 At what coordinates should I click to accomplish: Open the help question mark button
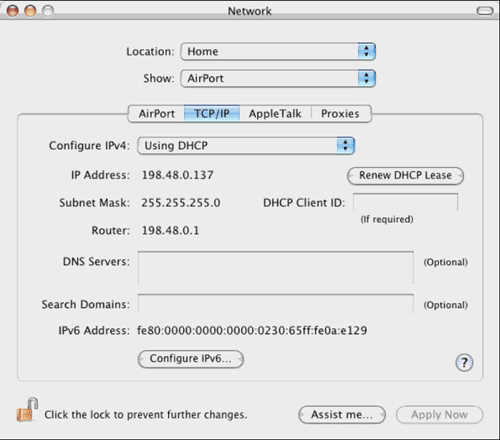pos(464,362)
